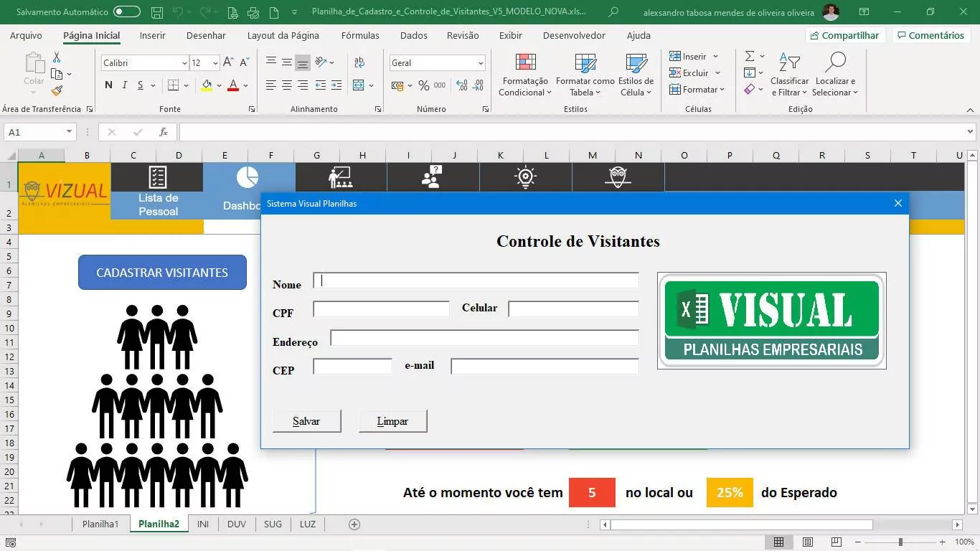Click the Cut scissors icon

[57, 57]
